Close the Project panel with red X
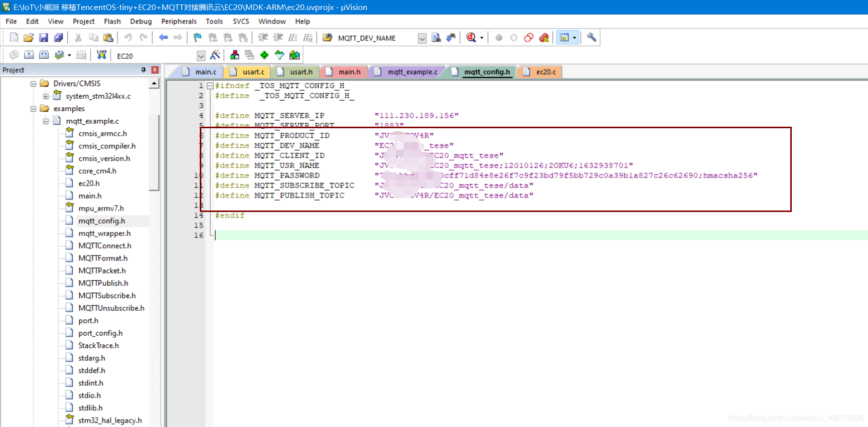868x427 pixels. (155, 70)
